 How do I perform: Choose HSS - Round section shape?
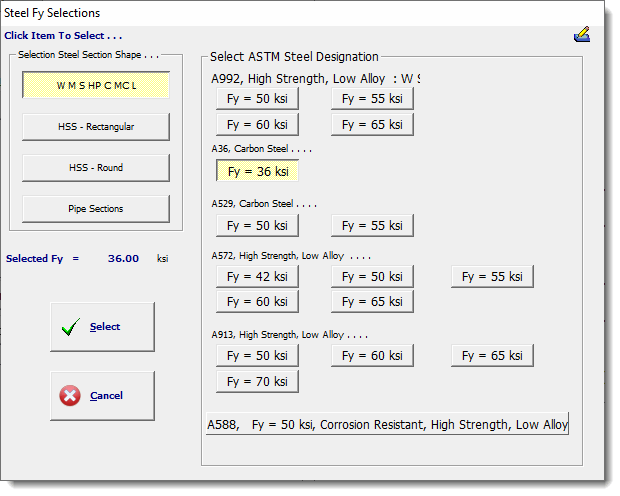click(96, 168)
